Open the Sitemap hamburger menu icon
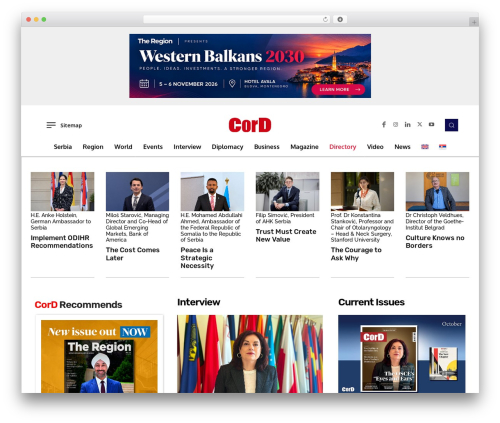The width and height of the screenshot is (500, 423). tap(51, 125)
